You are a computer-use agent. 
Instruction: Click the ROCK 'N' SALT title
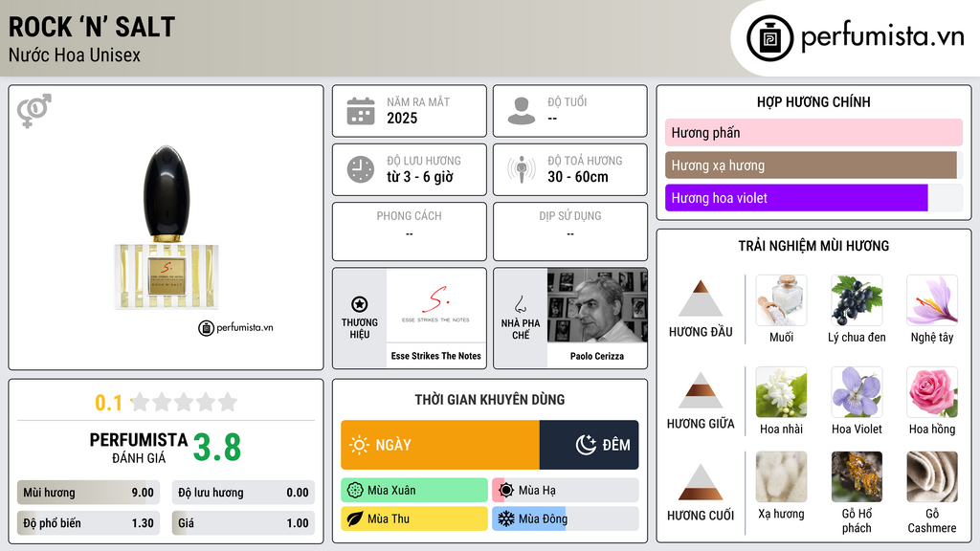tap(92, 27)
